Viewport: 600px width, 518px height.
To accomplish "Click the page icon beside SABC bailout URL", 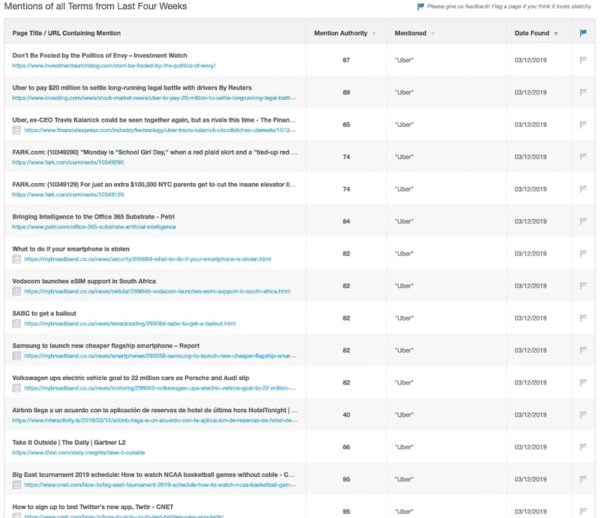I will 17,324.
